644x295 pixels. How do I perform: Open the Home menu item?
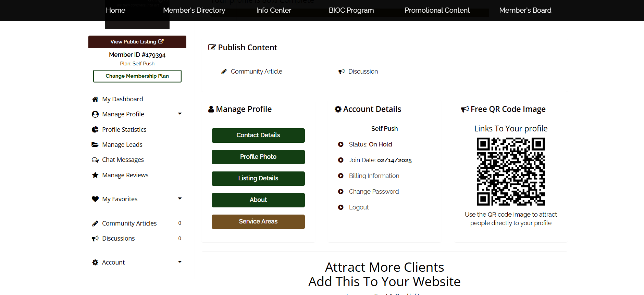click(115, 10)
